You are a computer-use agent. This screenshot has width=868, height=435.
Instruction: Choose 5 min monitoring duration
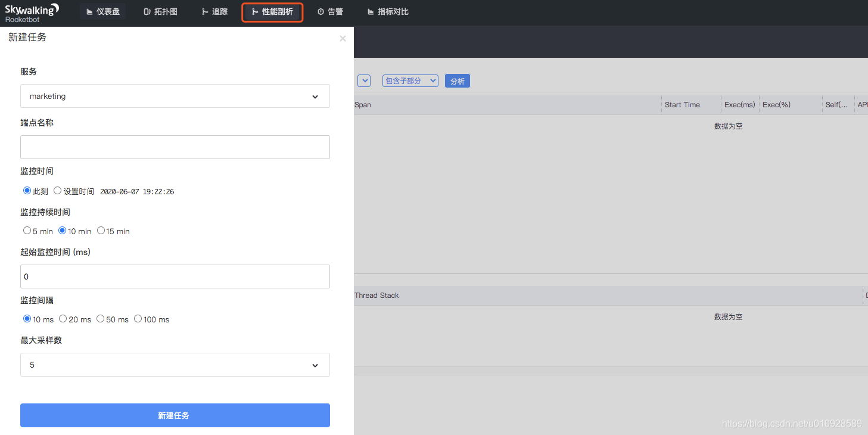pyautogui.click(x=27, y=231)
